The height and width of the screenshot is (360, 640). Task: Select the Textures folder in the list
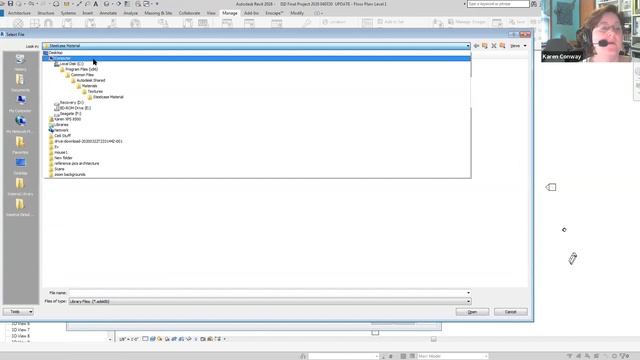point(93,91)
